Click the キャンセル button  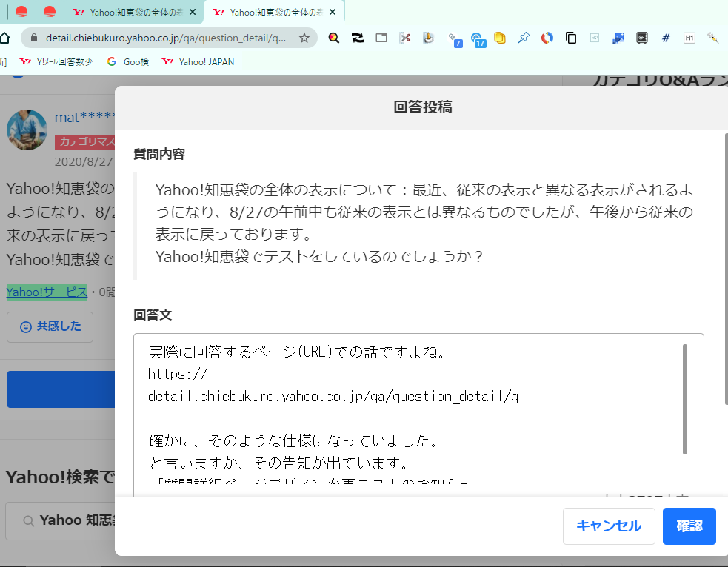[x=609, y=526]
